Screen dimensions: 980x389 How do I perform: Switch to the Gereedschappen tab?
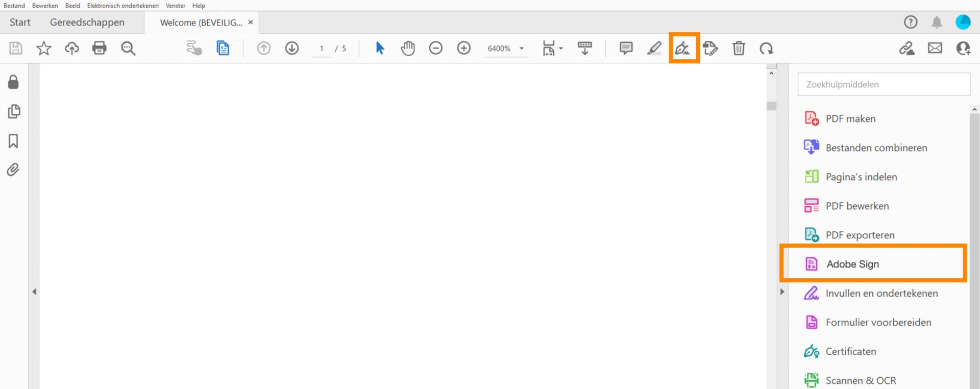click(x=87, y=22)
